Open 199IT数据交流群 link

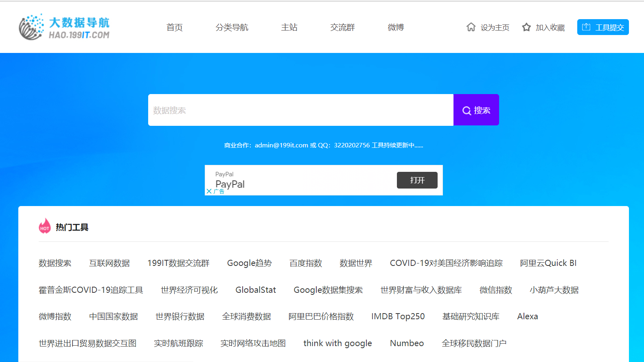click(x=178, y=263)
